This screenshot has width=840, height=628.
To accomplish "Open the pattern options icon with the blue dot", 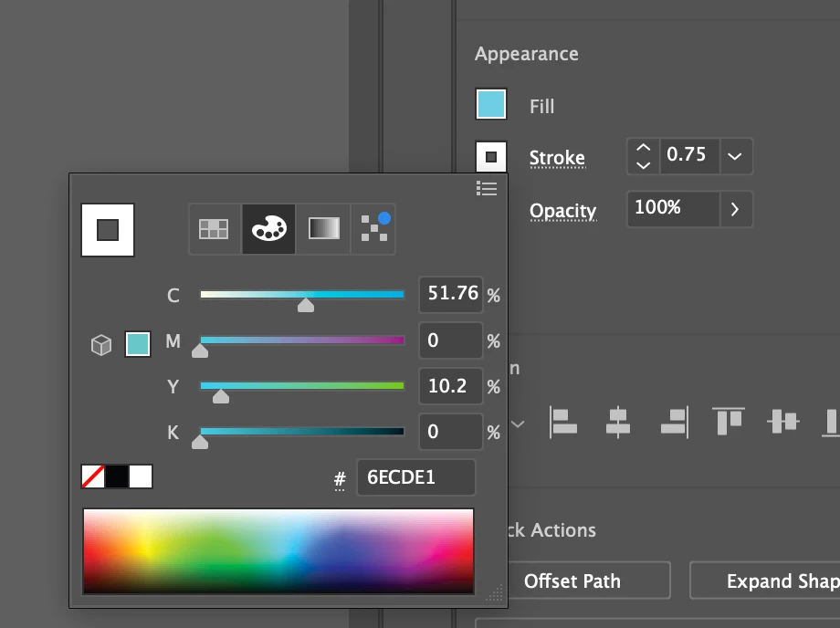I will (374, 228).
